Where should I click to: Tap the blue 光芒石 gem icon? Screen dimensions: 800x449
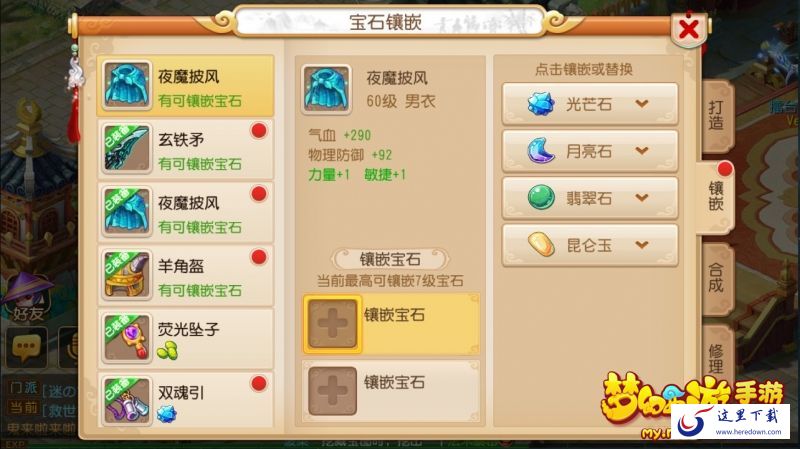click(x=541, y=104)
